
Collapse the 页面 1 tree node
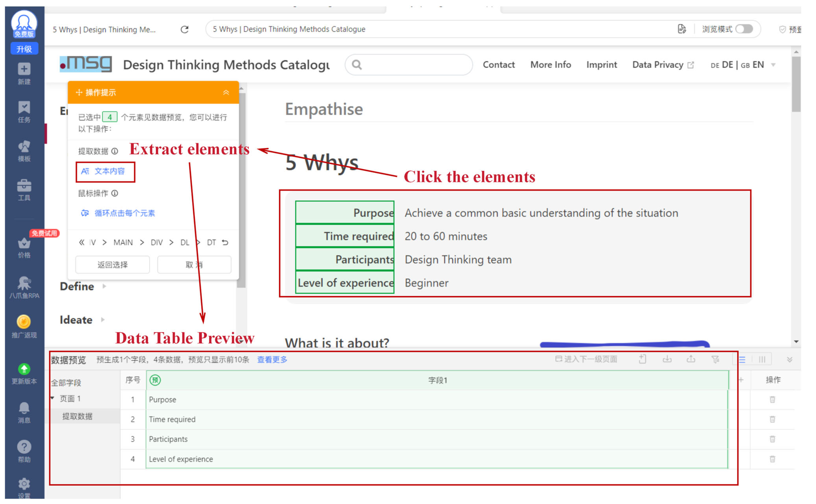tap(53, 398)
